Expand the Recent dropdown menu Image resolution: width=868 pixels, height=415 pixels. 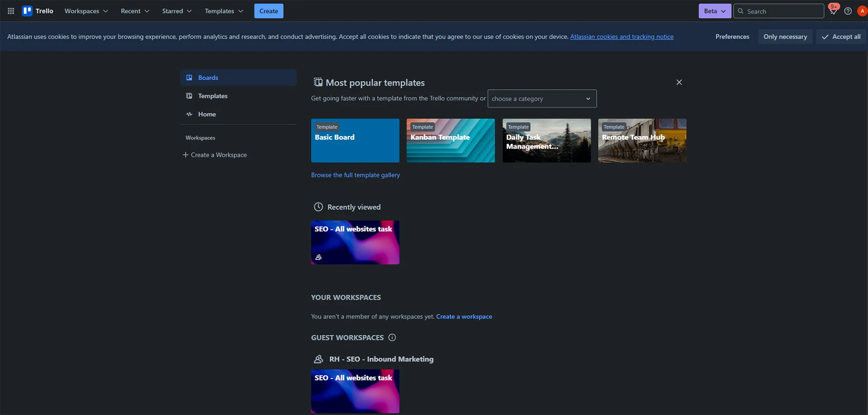[x=135, y=11]
